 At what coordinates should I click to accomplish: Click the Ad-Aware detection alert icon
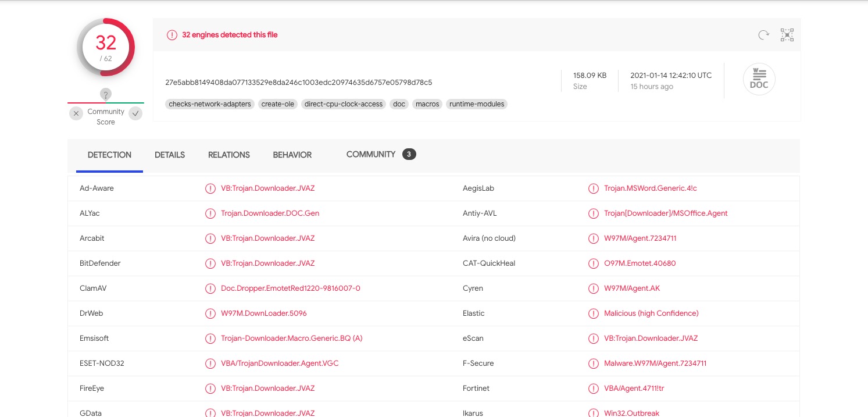coord(210,188)
